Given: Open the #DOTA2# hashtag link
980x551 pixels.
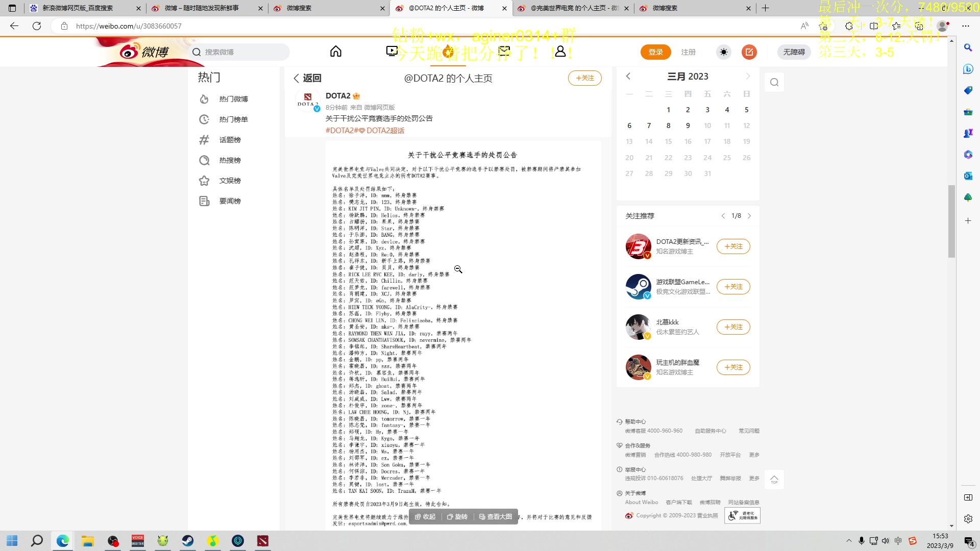Looking at the screenshot, I should (x=341, y=131).
